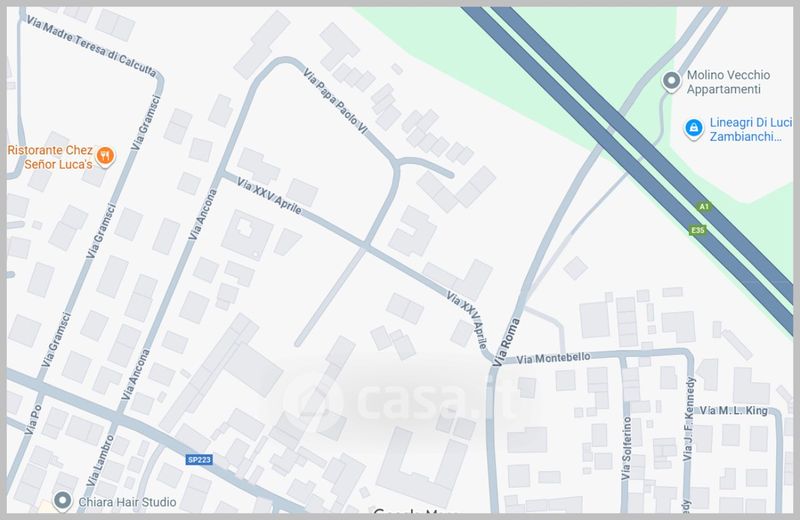Viewport: 800px width, 520px height.
Task: Click the Chiara Hair Studio map pin
Action: pyautogui.click(x=63, y=501)
